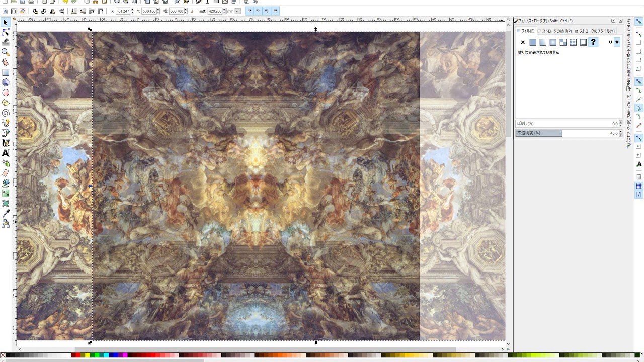
Task: Set fill to no paint (X)
Action: click(x=523, y=42)
